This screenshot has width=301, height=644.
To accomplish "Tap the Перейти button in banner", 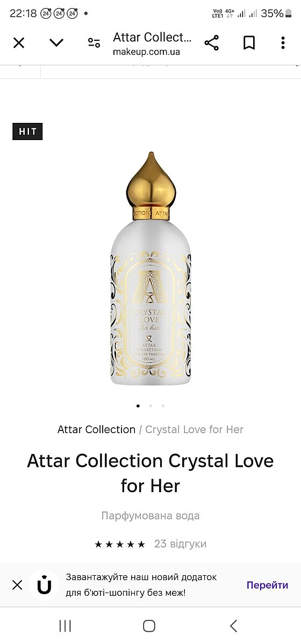I will click(x=267, y=585).
